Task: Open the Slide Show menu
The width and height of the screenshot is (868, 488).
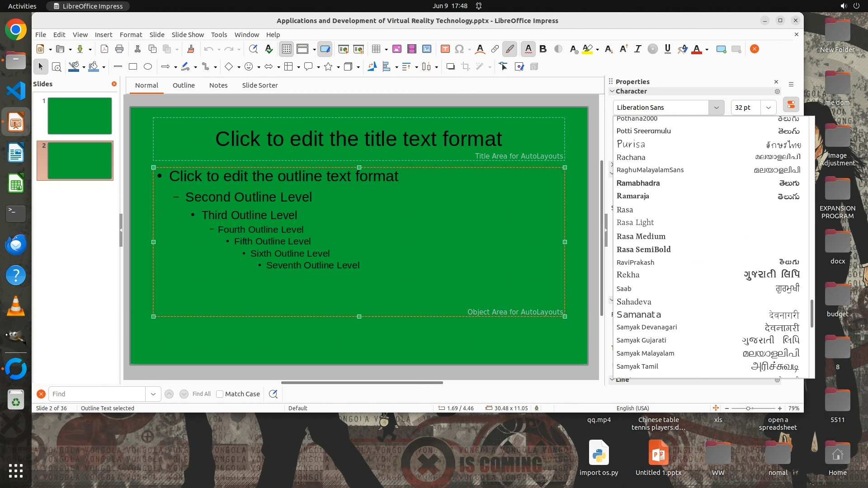Action: click(188, 35)
